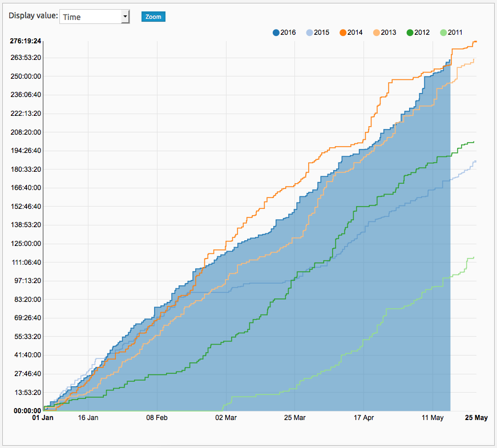Click the 25 Mar x-axis label
Screen dimensions: 497x448
[294, 418]
